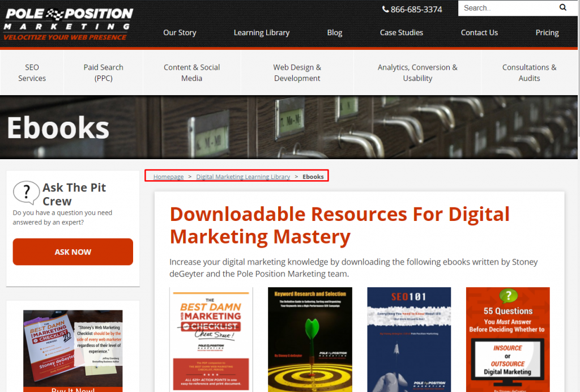Viewport: 580px width, 392px height.
Task: Click the question mark speech bubble icon
Action: coord(26,192)
